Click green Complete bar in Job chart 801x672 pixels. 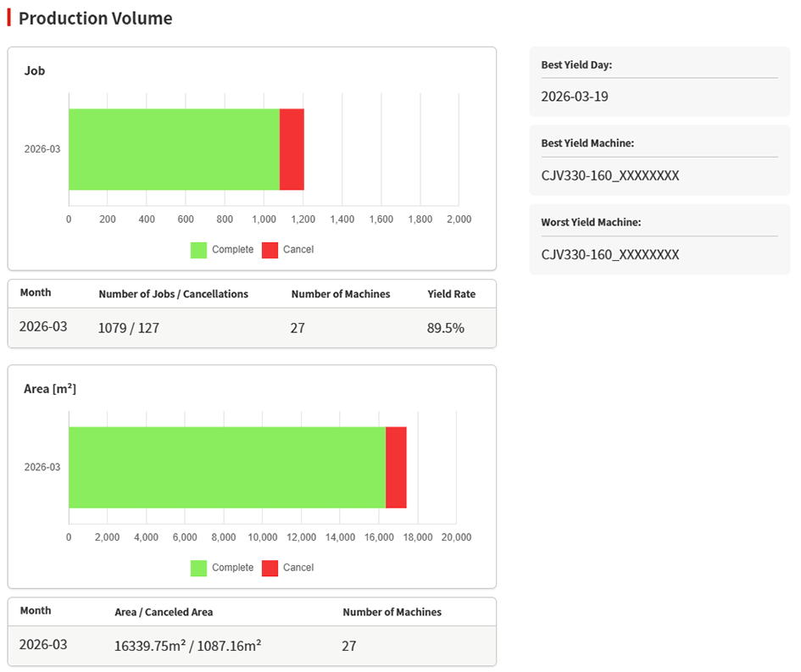(175, 150)
